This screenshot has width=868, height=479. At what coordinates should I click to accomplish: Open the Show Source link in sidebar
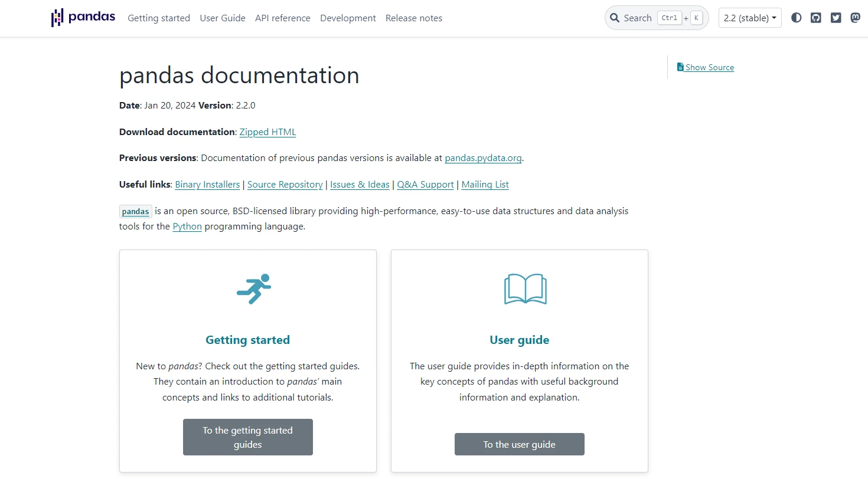tap(709, 67)
